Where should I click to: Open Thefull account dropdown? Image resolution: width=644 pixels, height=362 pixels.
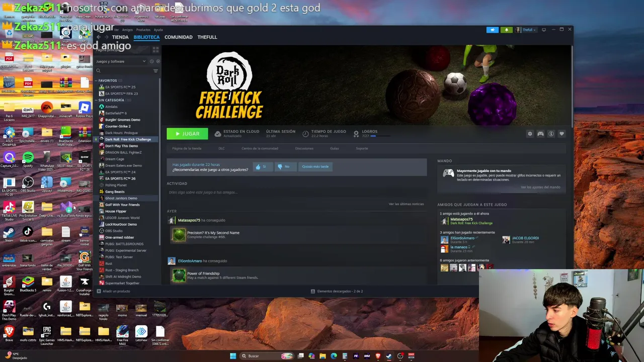point(526,30)
